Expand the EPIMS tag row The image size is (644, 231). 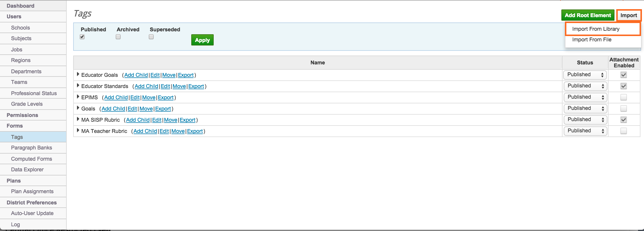pyautogui.click(x=78, y=97)
